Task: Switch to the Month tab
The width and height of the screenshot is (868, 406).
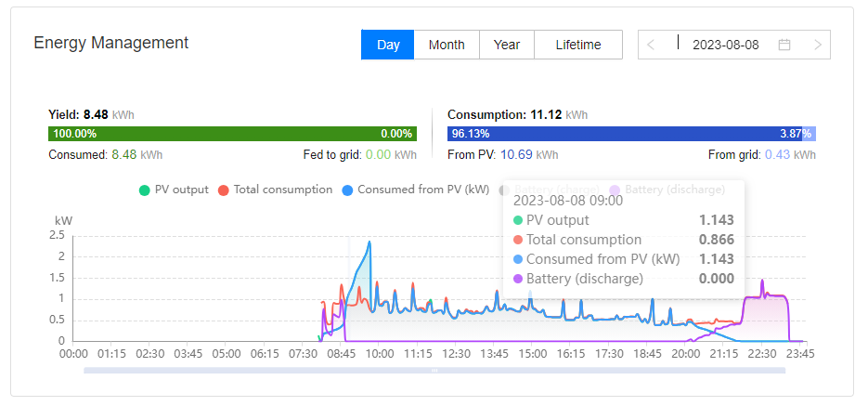Action: (447, 45)
